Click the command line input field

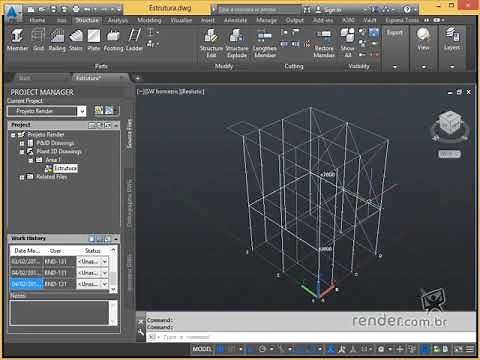(310, 337)
